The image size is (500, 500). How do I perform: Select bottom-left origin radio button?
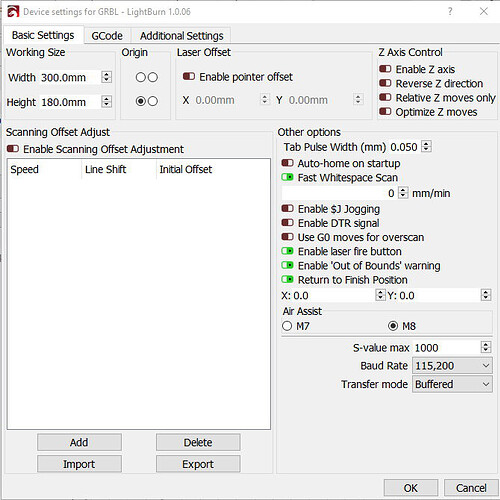pyautogui.click(x=141, y=101)
